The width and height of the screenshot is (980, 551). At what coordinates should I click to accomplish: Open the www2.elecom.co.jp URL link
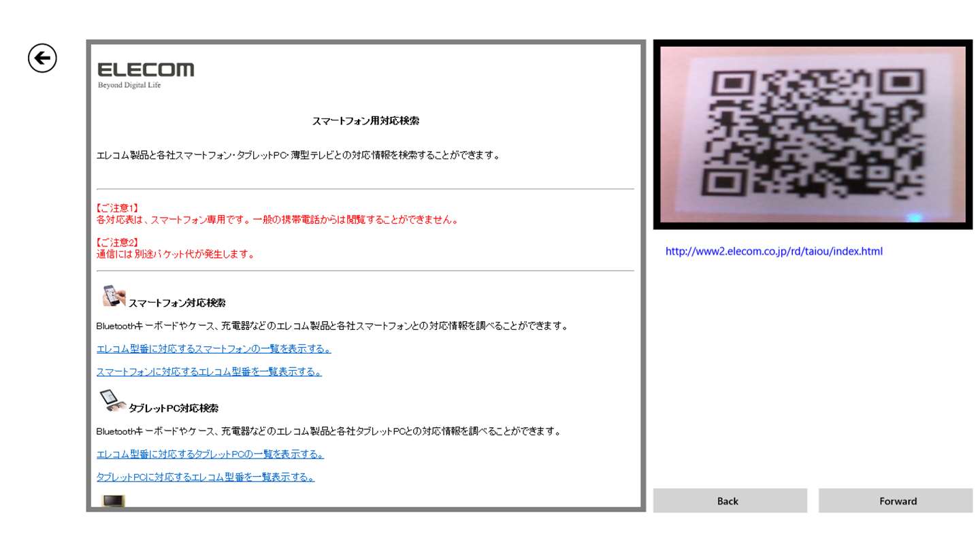tap(774, 252)
